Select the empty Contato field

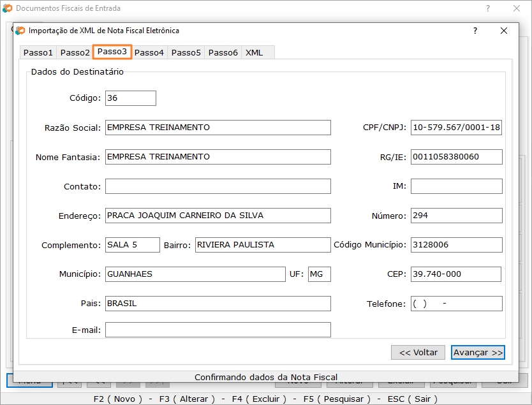click(x=218, y=186)
